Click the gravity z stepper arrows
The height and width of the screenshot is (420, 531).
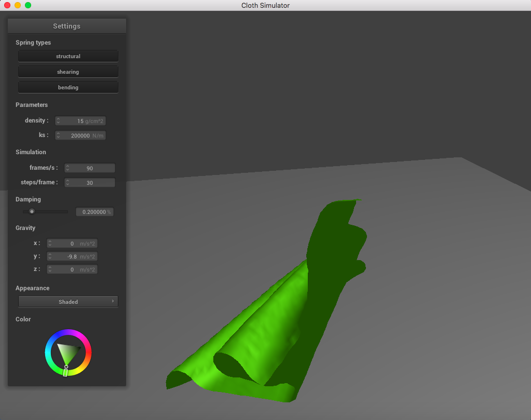(50, 269)
